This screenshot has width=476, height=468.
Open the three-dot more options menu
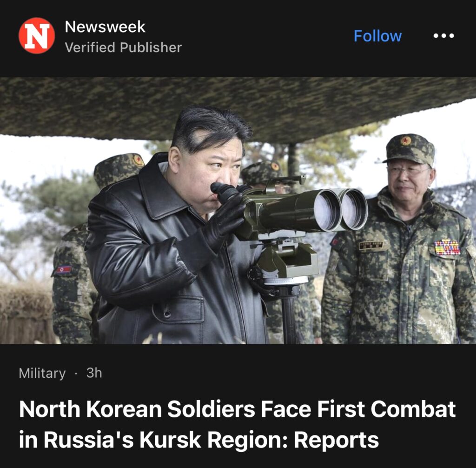click(443, 36)
